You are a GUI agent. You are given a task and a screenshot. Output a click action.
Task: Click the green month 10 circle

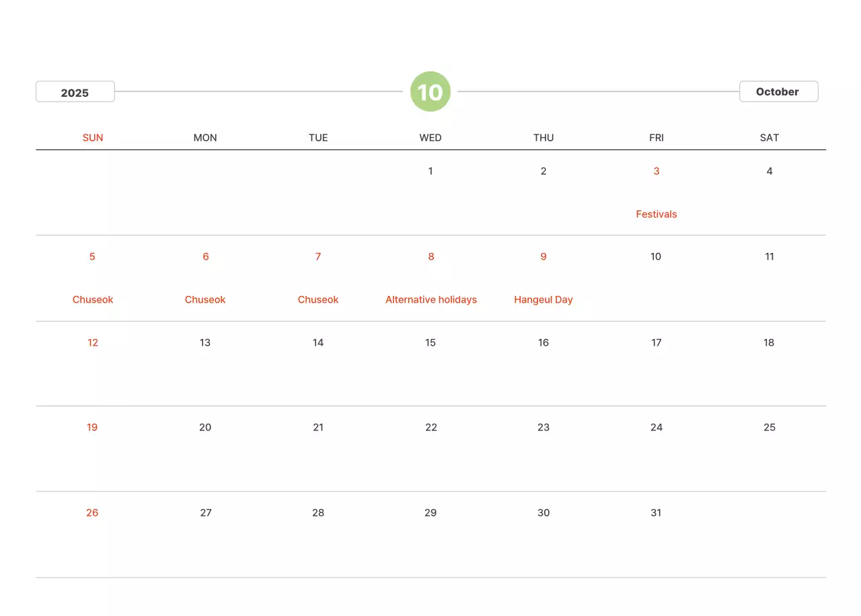tap(430, 91)
